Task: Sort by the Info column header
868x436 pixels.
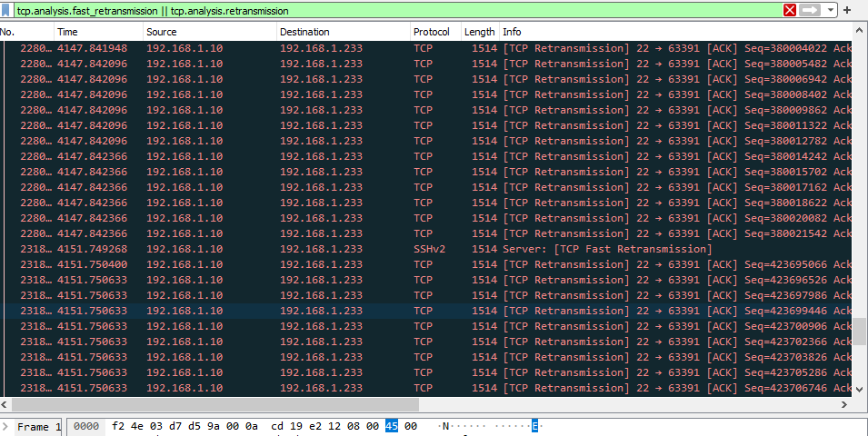Action: tap(675, 32)
